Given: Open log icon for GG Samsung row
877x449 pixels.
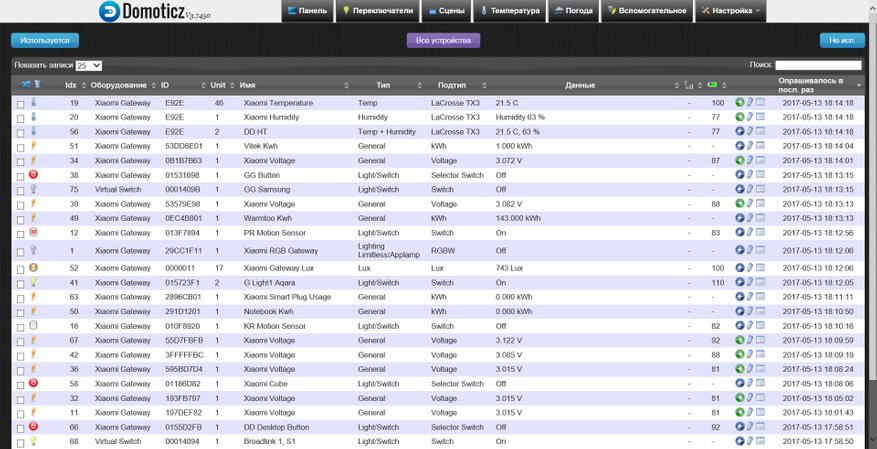Looking at the screenshot, I should tap(760, 189).
